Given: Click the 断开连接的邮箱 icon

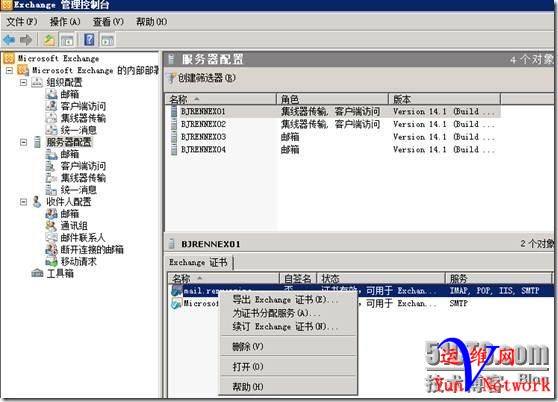Looking at the screenshot, I should [51, 249].
